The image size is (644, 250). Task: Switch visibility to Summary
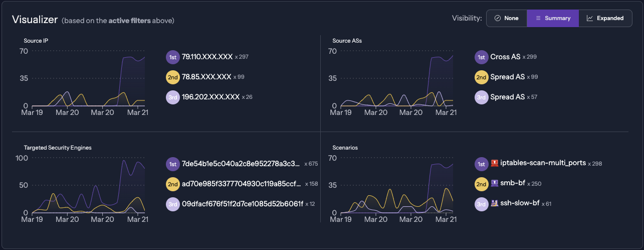552,18
